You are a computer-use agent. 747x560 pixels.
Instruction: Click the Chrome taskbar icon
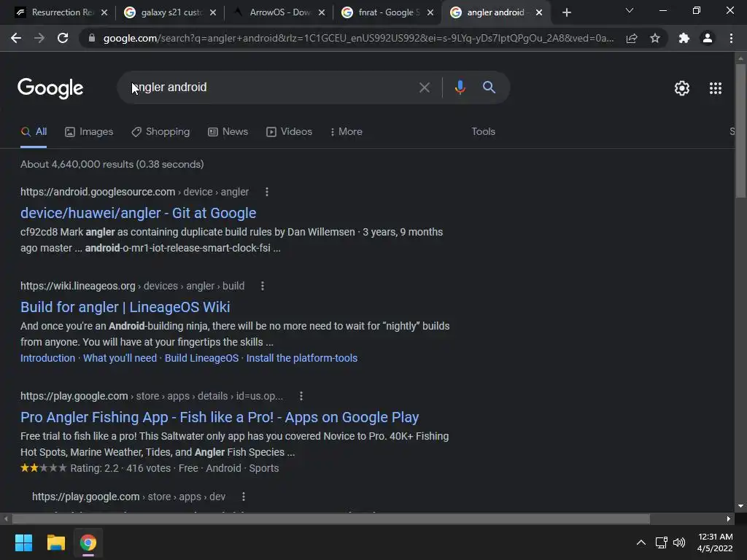tap(88, 542)
